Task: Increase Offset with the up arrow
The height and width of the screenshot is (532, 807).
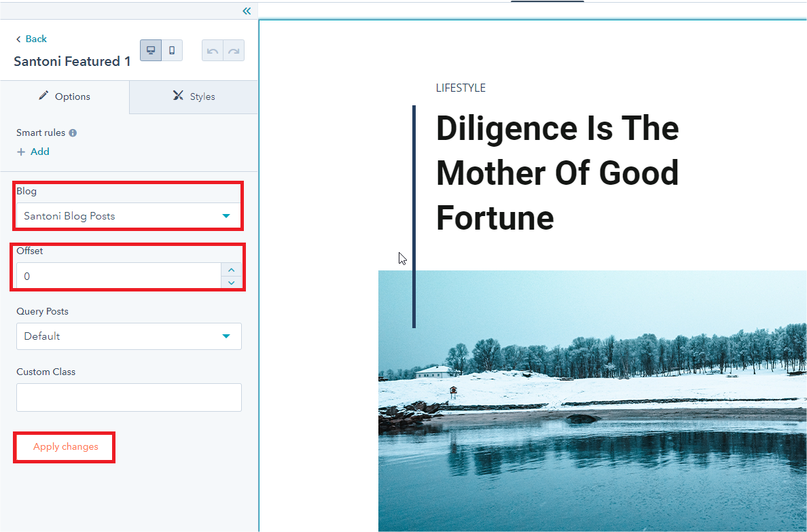Action: click(x=231, y=270)
